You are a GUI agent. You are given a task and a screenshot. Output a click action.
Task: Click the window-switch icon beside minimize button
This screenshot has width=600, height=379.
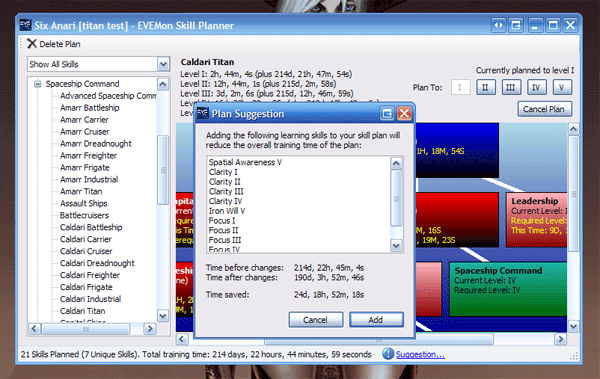(516, 26)
